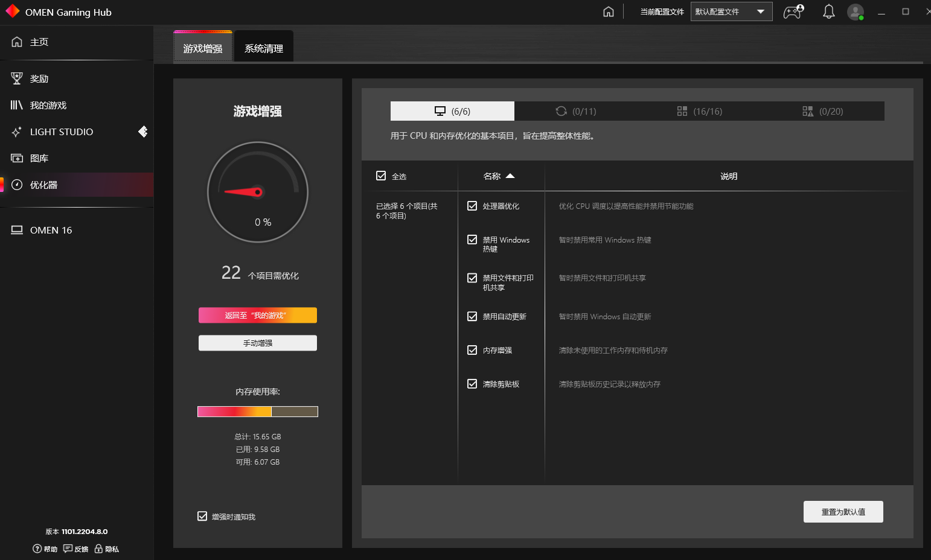The height and width of the screenshot is (560, 931).
Task: Click 返回至“我的游戏” button
Action: tap(258, 315)
